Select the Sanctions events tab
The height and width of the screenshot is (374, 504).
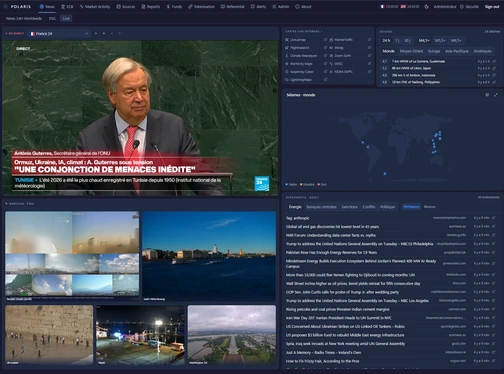(349, 207)
